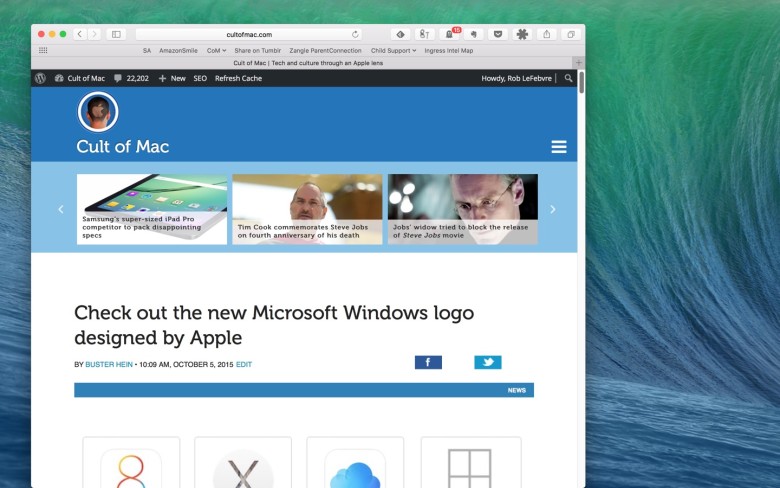Open the AmazonSmile bookmark
This screenshot has height=488, width=780.
pyautogui.click(x=178, y=51)
